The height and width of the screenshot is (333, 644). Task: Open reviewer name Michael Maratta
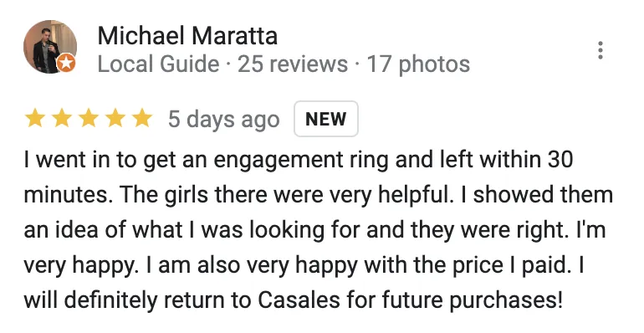[187, 36]
